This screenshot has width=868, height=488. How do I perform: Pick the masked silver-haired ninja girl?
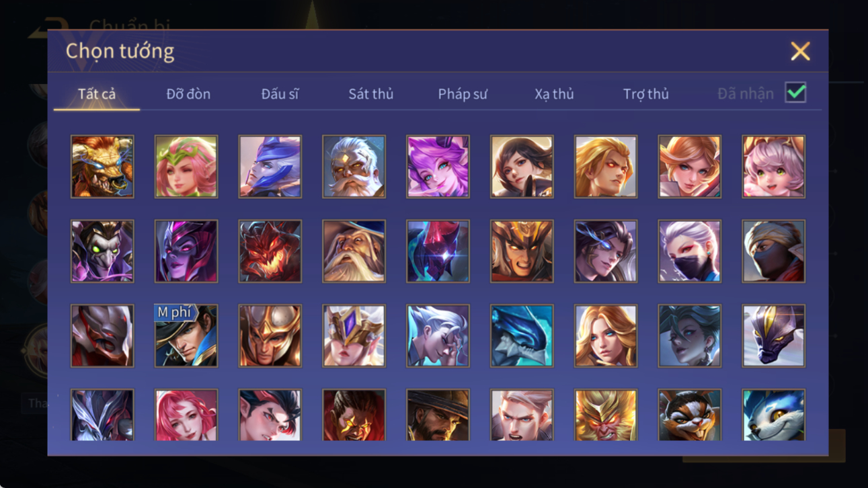click(689, 251)
